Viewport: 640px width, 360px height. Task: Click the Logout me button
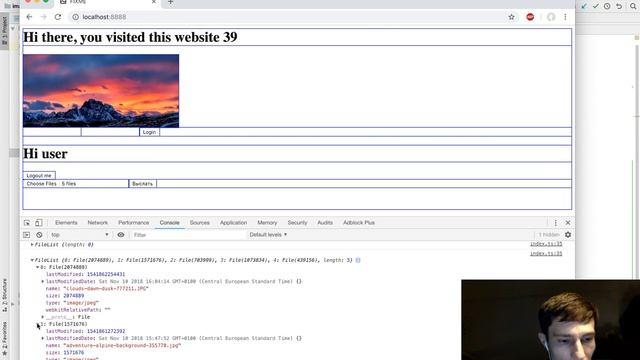click(x=39, y=176)
